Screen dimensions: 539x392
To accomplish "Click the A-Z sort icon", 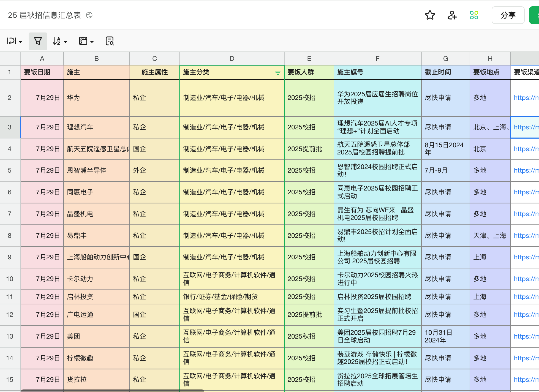I will pyautogui.click(x=57, y=41).
